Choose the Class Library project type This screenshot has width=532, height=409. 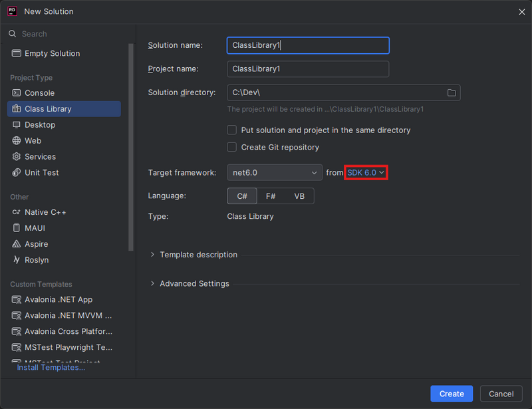pos(64,108)
